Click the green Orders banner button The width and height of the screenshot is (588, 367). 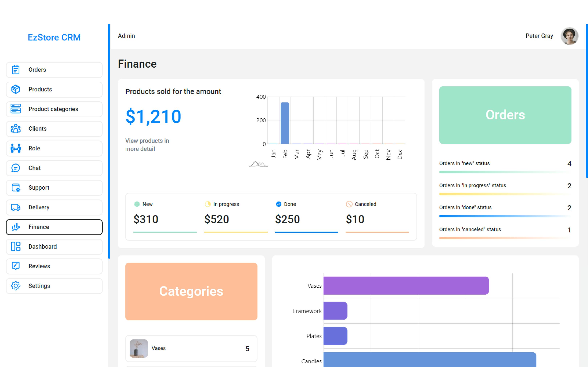click(x=505, y=115)
